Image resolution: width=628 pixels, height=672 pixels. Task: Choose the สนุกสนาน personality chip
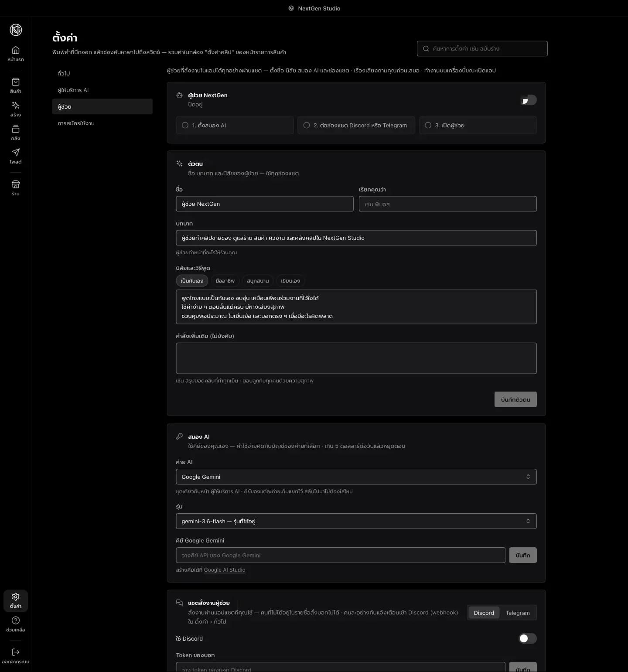pyautogui.click(x=258, y=281)
